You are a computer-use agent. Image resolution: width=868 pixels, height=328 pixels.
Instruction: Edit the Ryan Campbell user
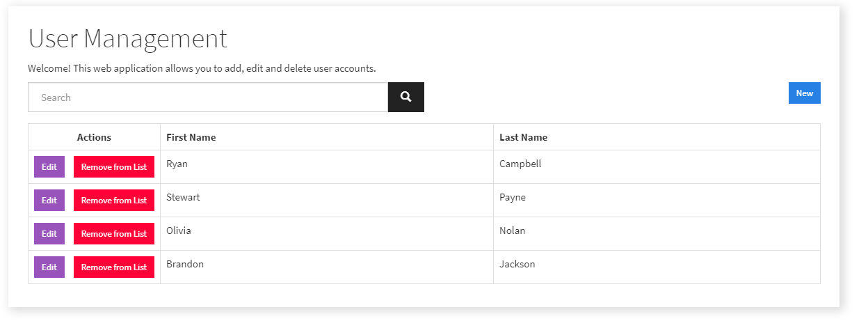coord(49,167)
